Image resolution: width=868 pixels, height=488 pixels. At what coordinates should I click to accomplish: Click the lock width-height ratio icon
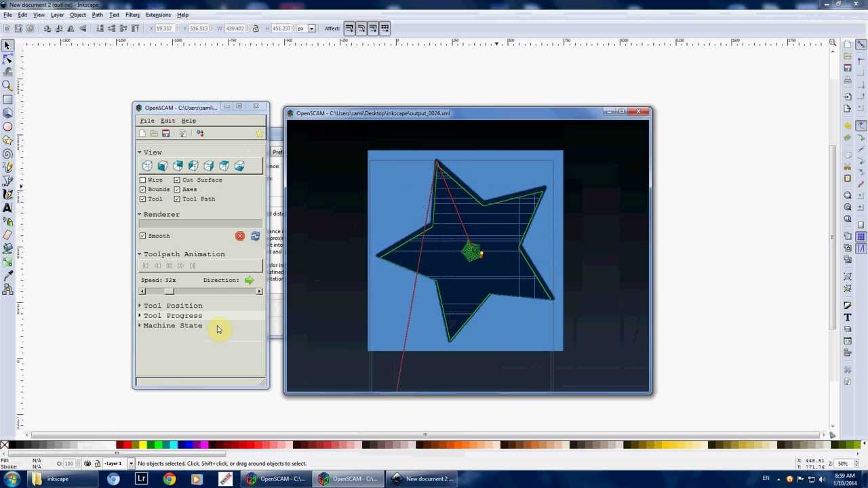click(x=256, y=28)
